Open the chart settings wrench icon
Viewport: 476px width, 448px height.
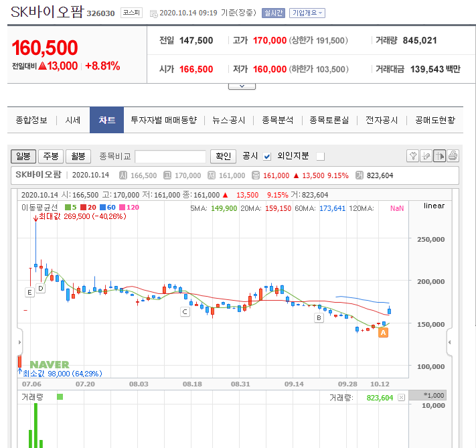pyautogui.click(x=412, y=156)
